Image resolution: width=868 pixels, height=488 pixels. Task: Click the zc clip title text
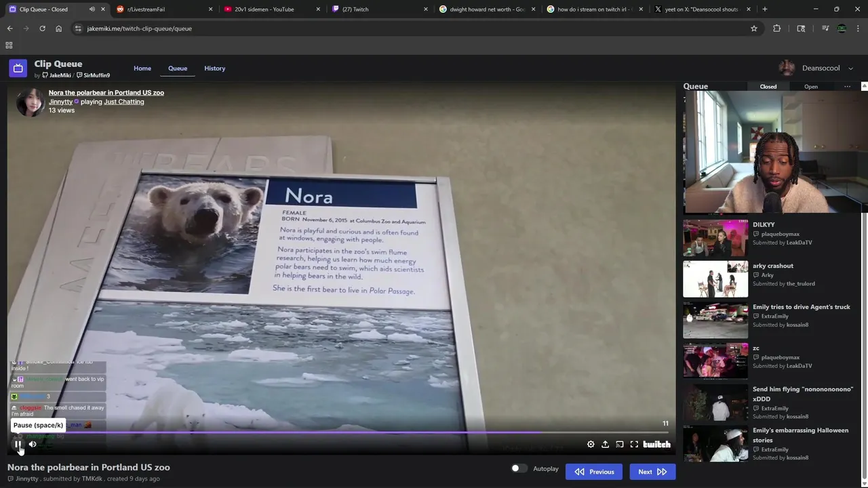pos(756,348)
